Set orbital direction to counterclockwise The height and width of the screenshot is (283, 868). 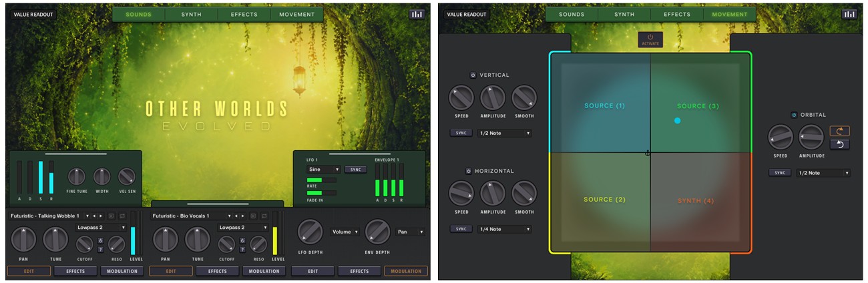point(840,144)
